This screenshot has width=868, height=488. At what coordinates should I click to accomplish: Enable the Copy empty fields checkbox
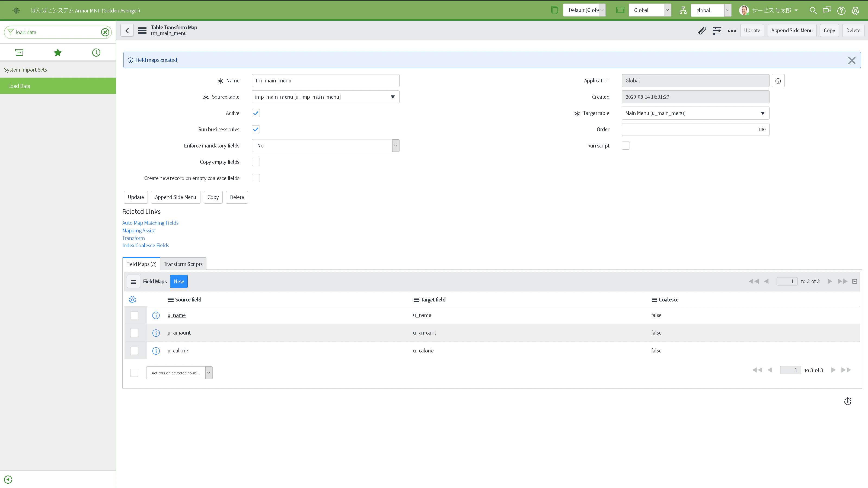256,162
